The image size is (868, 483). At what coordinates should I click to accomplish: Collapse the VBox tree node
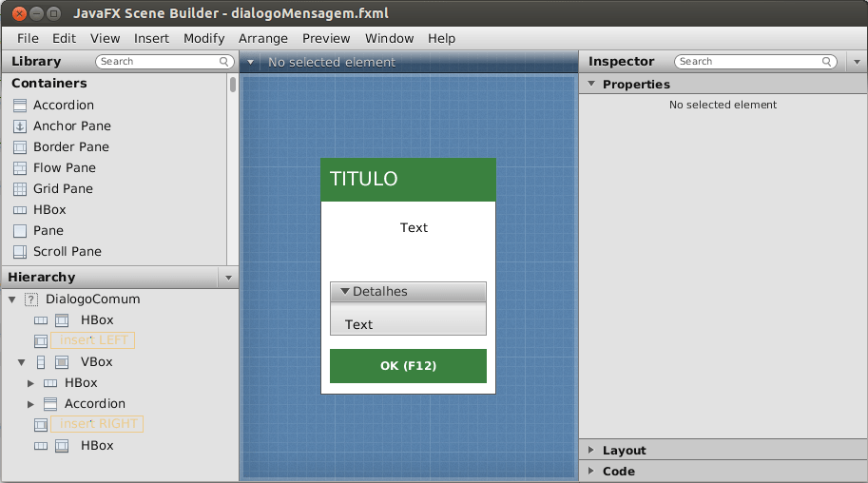(22, 362)
